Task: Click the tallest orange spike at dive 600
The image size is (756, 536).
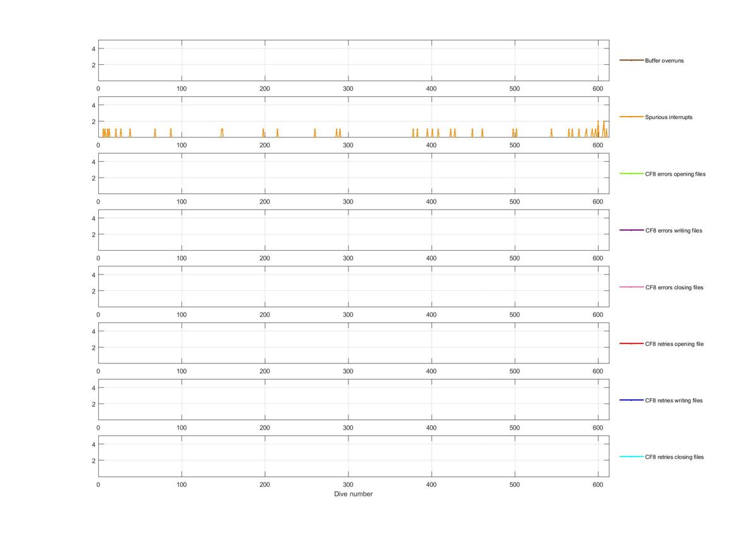Action: click(598, 128)
